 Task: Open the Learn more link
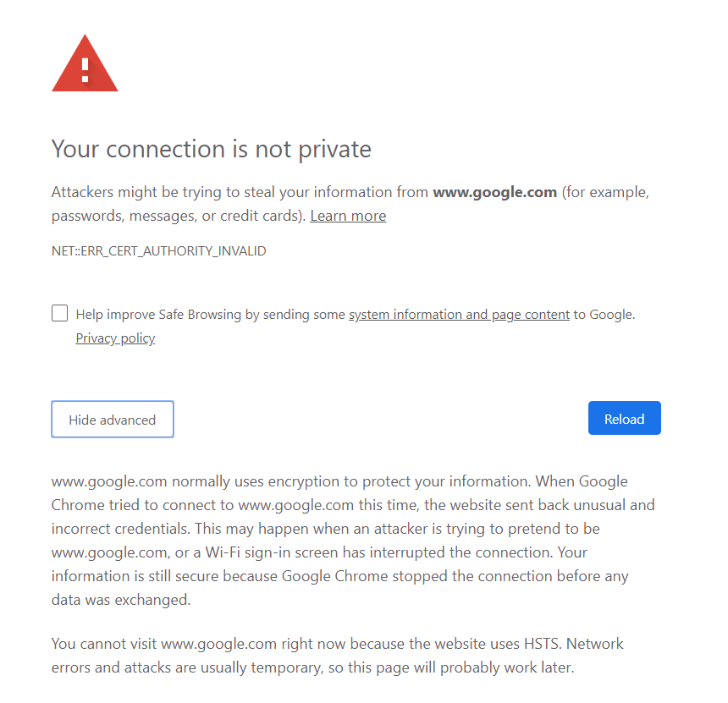point(348,216)
